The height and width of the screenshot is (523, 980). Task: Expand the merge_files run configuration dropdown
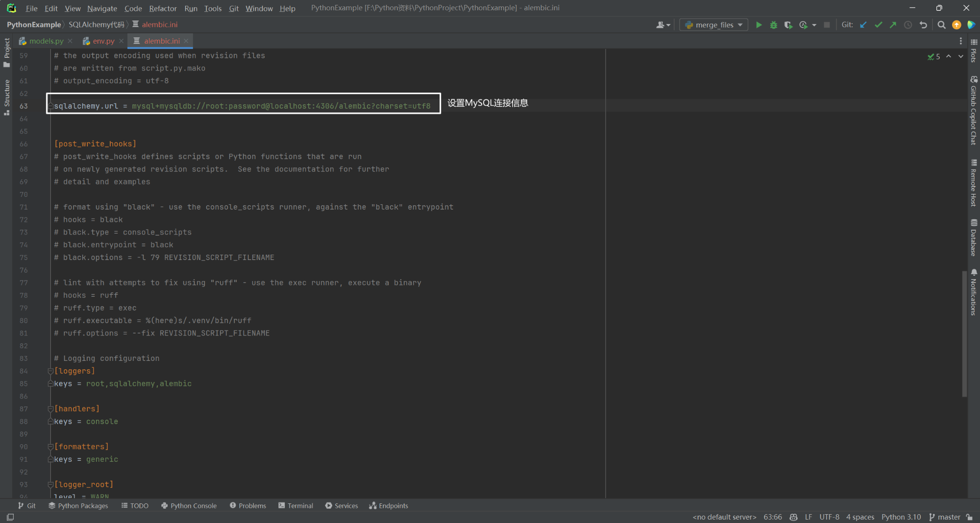(741, 24)
